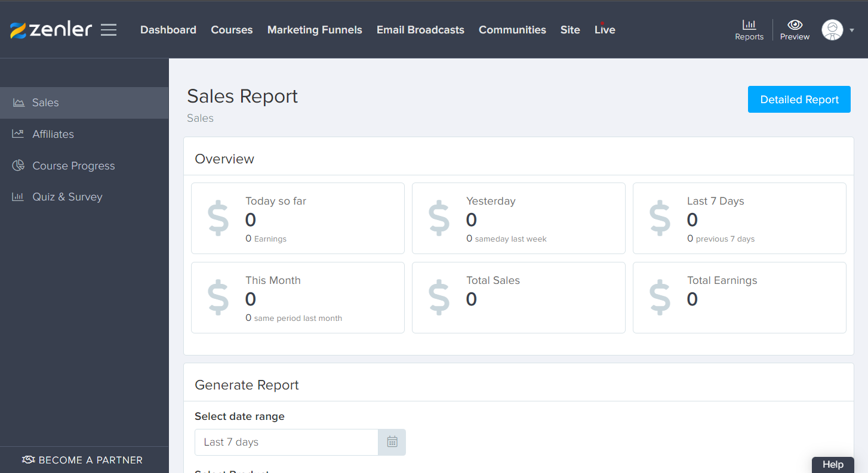Toggle the hamburger sidebar menu
Screen dimensions: 868x473
pos(109,30)
